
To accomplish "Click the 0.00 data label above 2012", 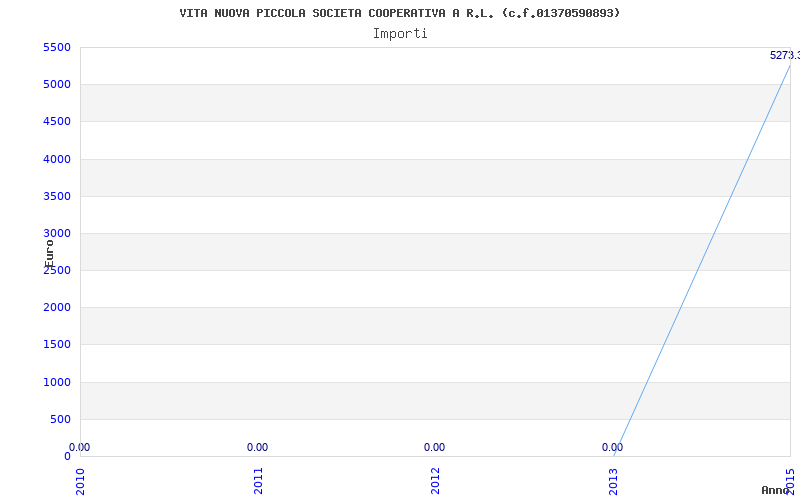I will pos(434,447).
